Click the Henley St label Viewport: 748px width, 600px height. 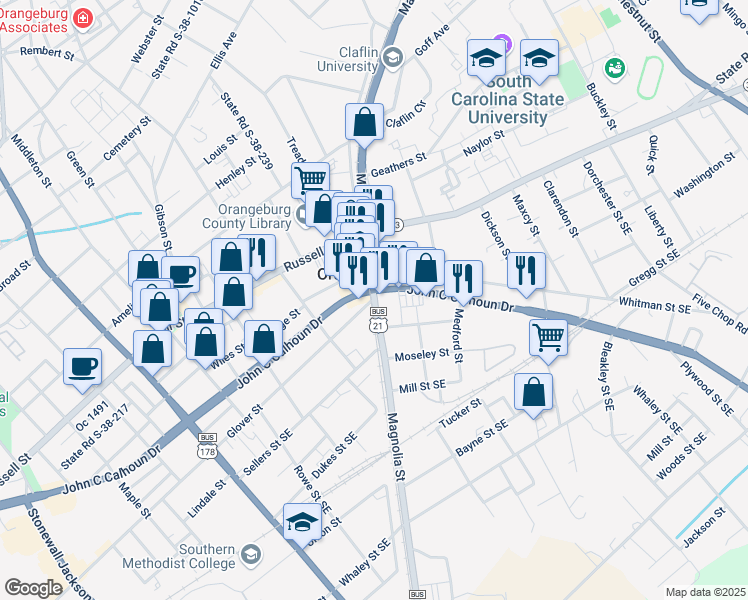236,172
